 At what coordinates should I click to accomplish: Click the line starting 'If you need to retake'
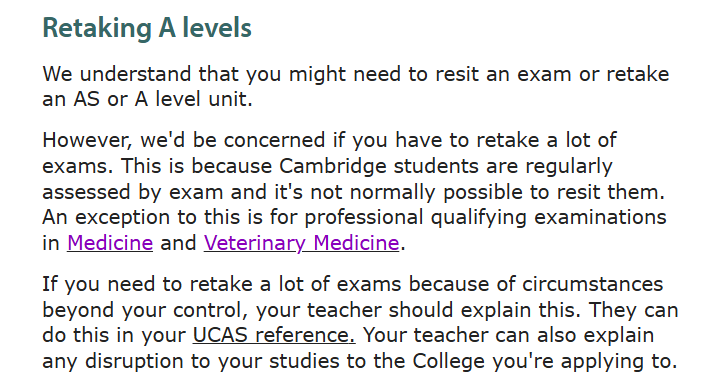[353, 284]
